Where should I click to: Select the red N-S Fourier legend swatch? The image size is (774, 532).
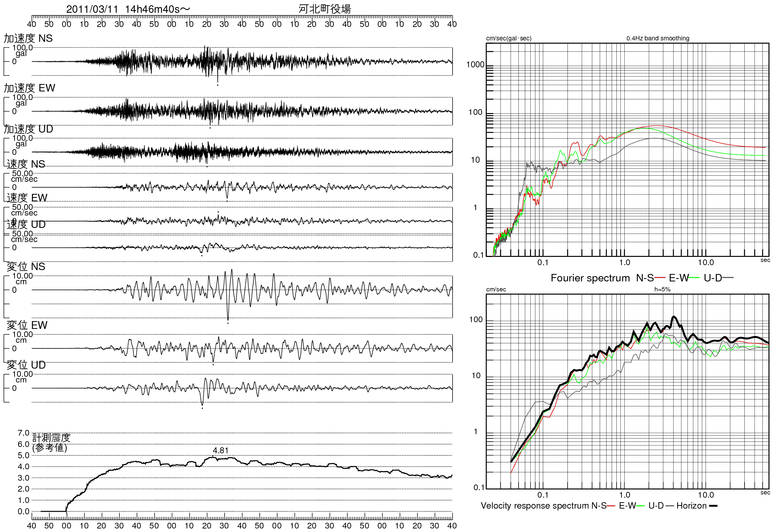pyautogui.click(x=660, y=278)
